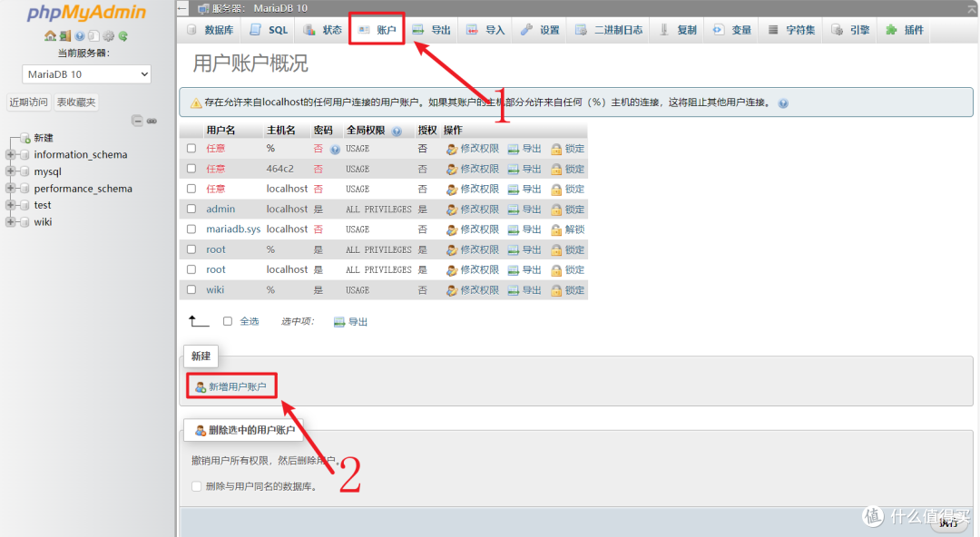Image resolution: width=980 pixels, height=537 pixels.
Task: Click the log out door icon
Action: click(65, 36)
